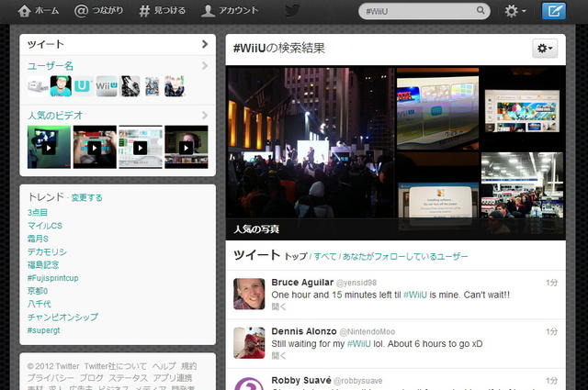Viewport: 588px width, 390px height.
Task: Open the 霜月S trend
Action: tap(38, 239)
